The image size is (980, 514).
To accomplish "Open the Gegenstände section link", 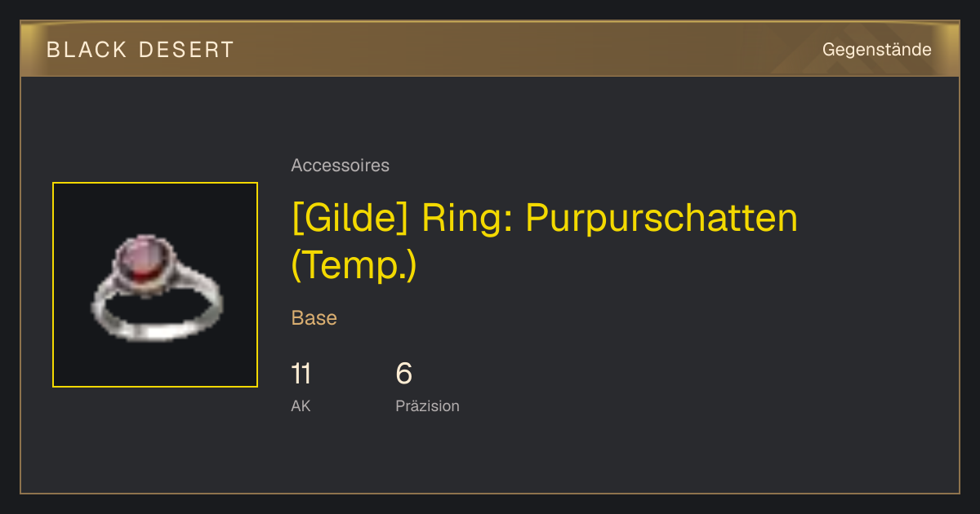I will pos(876,50).
